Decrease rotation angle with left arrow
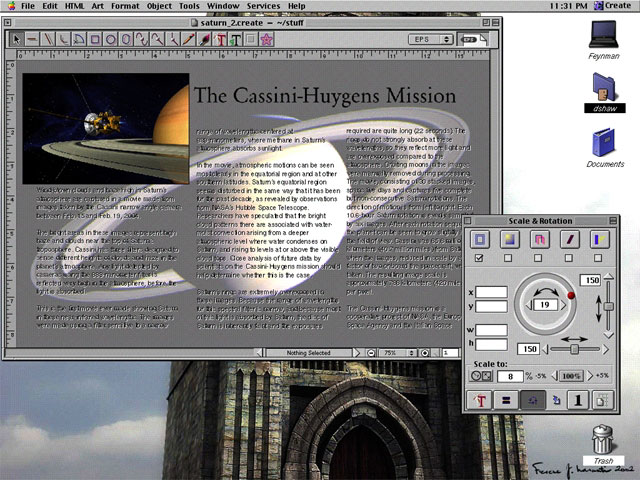The width and height of the screenshot is (640, 480). tap(529, 305)
